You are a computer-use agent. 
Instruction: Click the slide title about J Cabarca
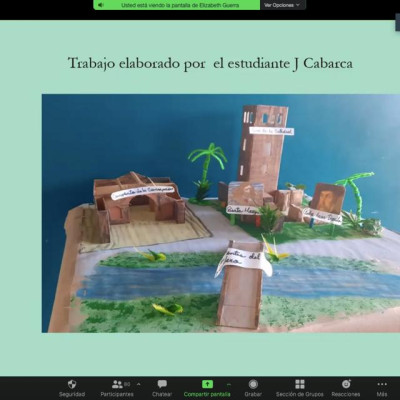(x=210, y=63)
